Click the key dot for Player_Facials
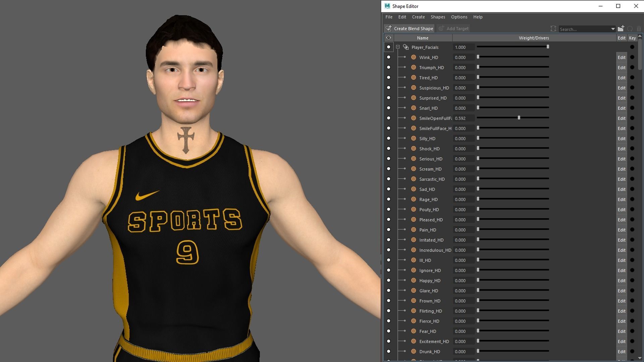 (632, 47)
